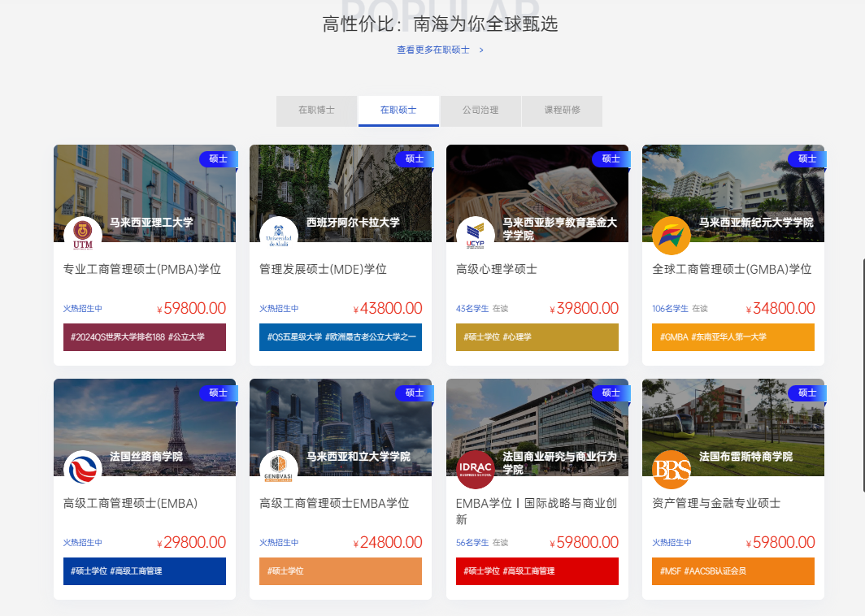865x616 pixels.
Task: Open 管理发展硕士(MDE)学位 course title
Action: click(x=323, y=269)
